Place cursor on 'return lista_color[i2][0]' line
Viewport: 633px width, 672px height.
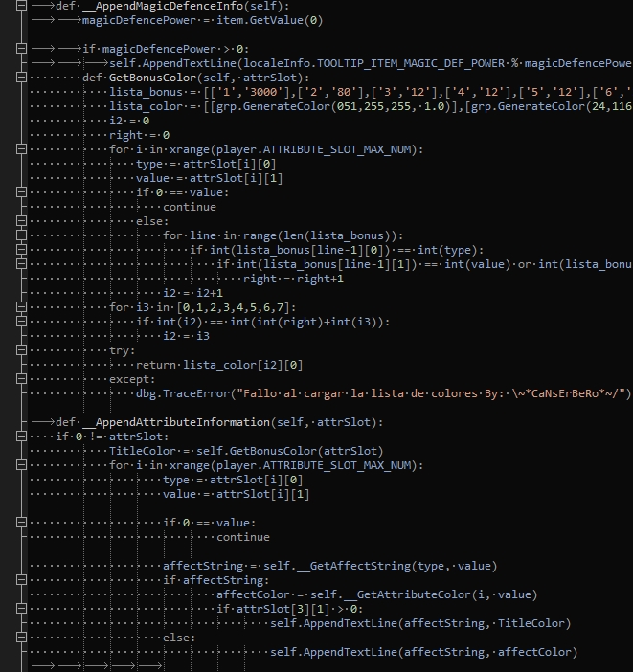click(219, 365)
